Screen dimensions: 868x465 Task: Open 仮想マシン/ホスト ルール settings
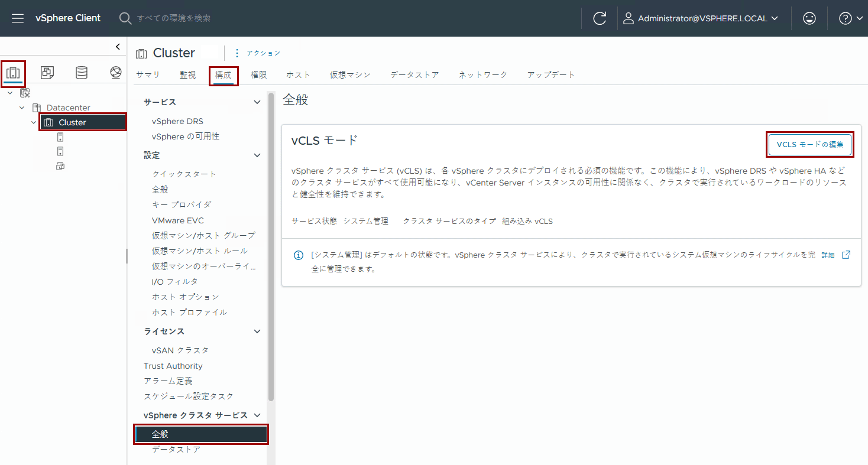[x=200, y=251]
